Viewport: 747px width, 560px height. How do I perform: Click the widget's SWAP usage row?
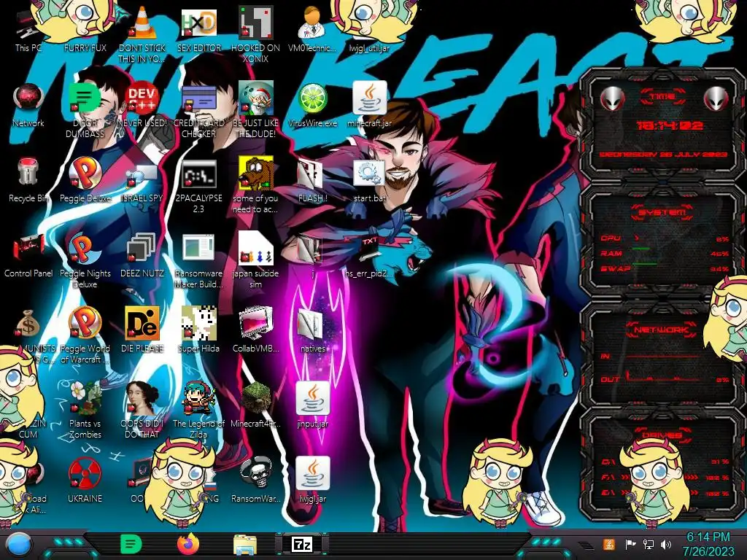(665, 268)
